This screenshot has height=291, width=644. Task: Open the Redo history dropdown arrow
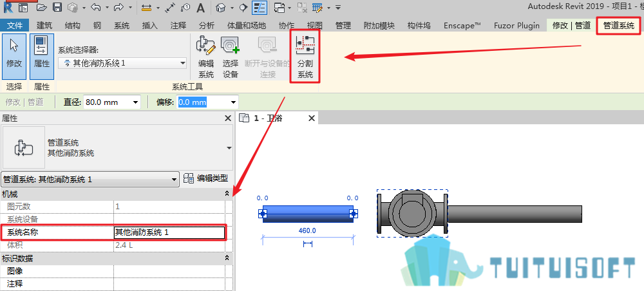(x=130, y=7)
